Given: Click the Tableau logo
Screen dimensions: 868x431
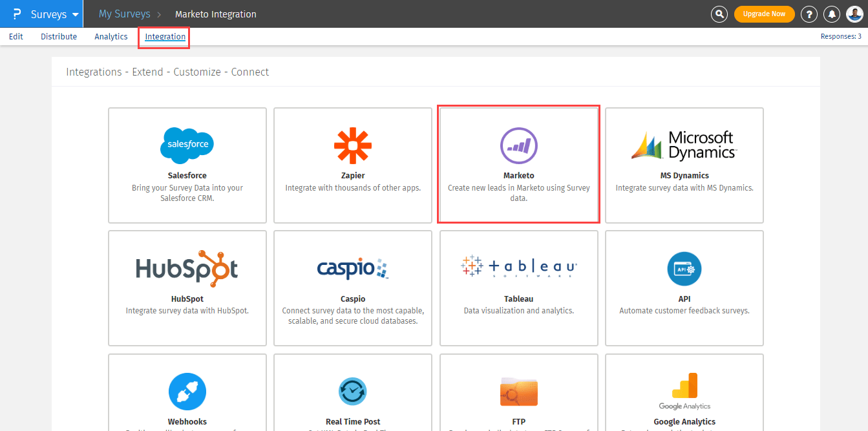Looking at the screenshot, I should coord(519,266).
